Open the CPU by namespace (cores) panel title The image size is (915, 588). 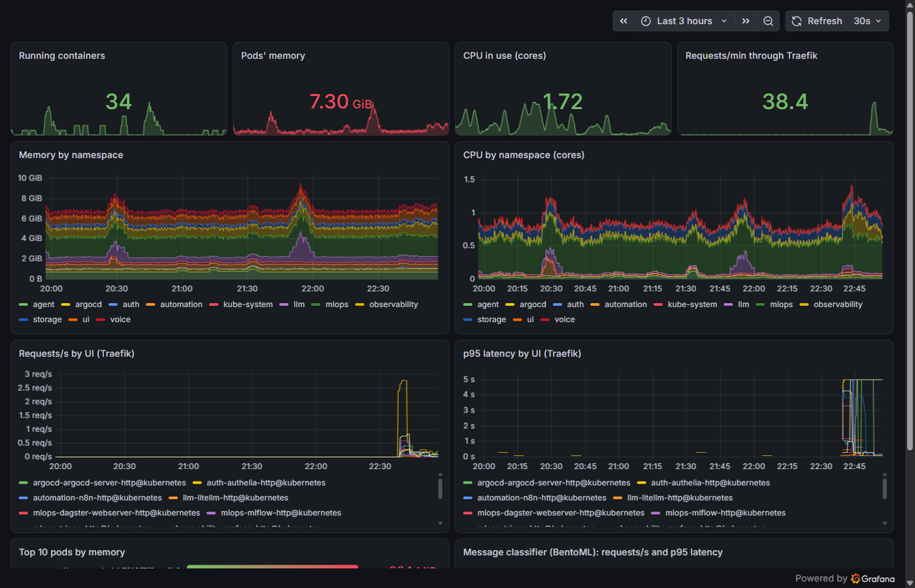point(524,155)
